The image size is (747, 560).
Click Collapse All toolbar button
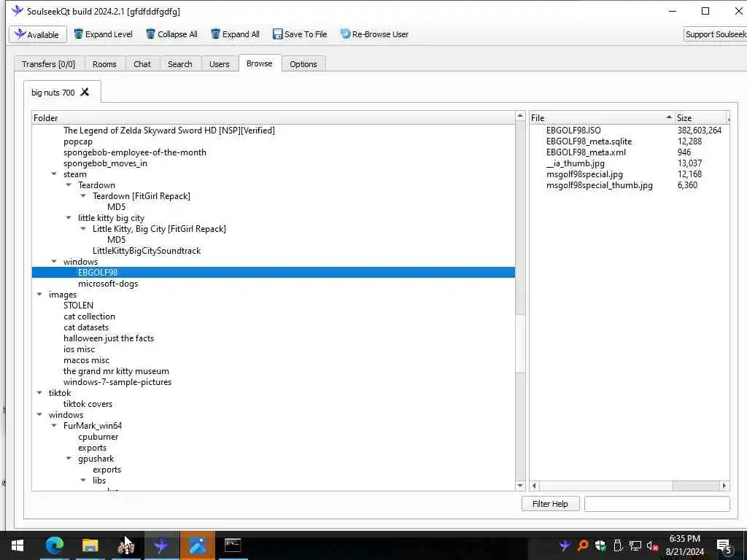[x=171, y=34]
